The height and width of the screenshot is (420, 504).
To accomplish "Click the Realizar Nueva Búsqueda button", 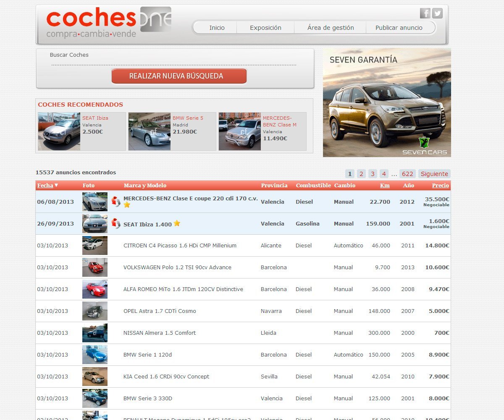I will pos(179,76).
